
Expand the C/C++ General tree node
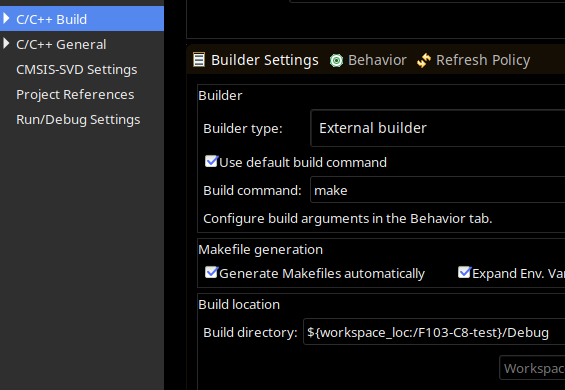coord(6,44)
